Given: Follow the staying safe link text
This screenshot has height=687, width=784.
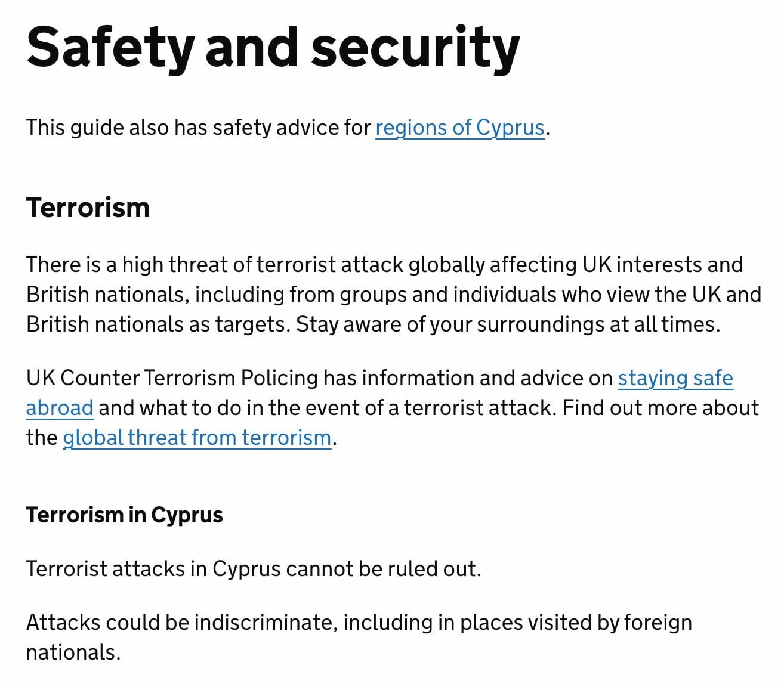Looking at the screenshot, I should click(675, 378).
